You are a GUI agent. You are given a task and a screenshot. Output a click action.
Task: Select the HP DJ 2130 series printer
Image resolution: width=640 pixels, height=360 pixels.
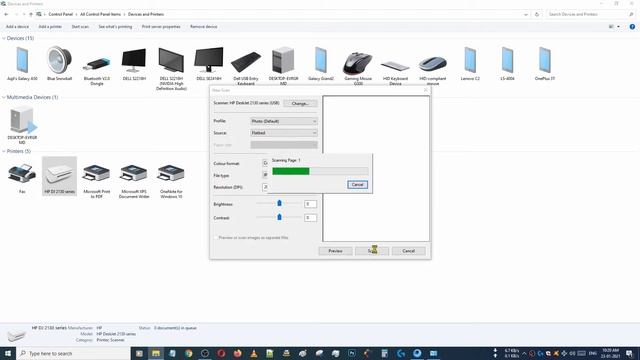pos(59,176)
